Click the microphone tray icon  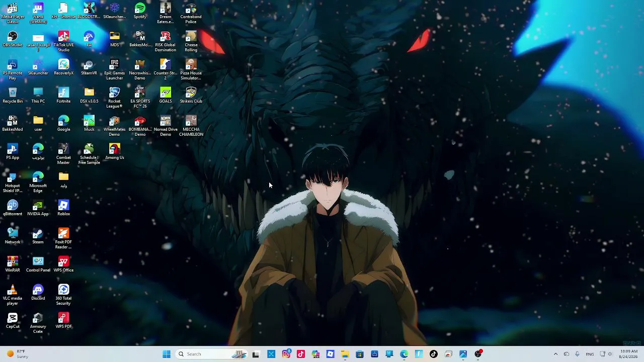(577, 354)
